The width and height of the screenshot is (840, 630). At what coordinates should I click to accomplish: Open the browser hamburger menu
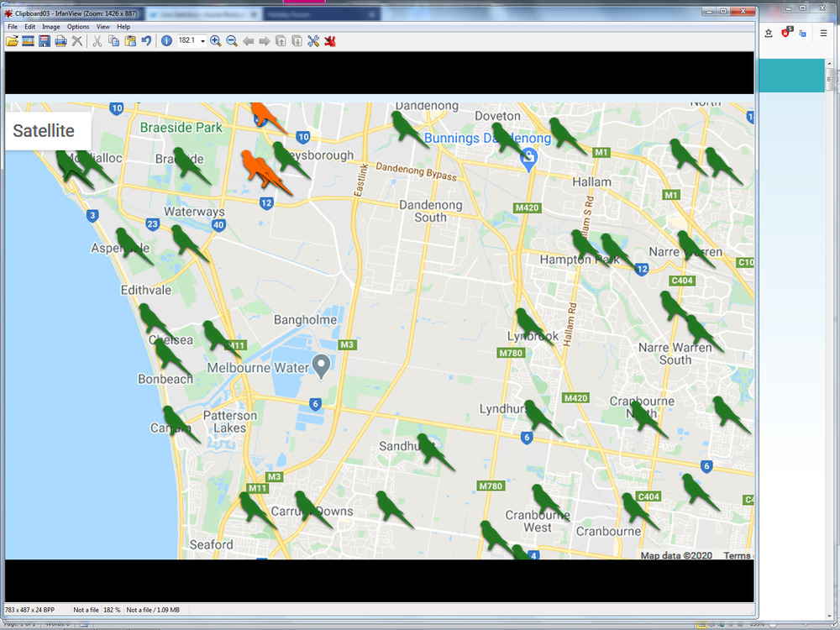[x=823, y=33]
